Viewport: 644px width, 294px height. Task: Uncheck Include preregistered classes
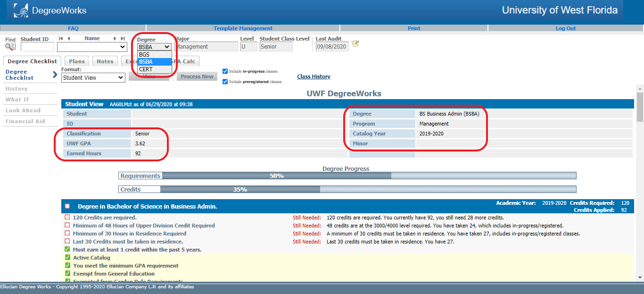tap(225, 82)
